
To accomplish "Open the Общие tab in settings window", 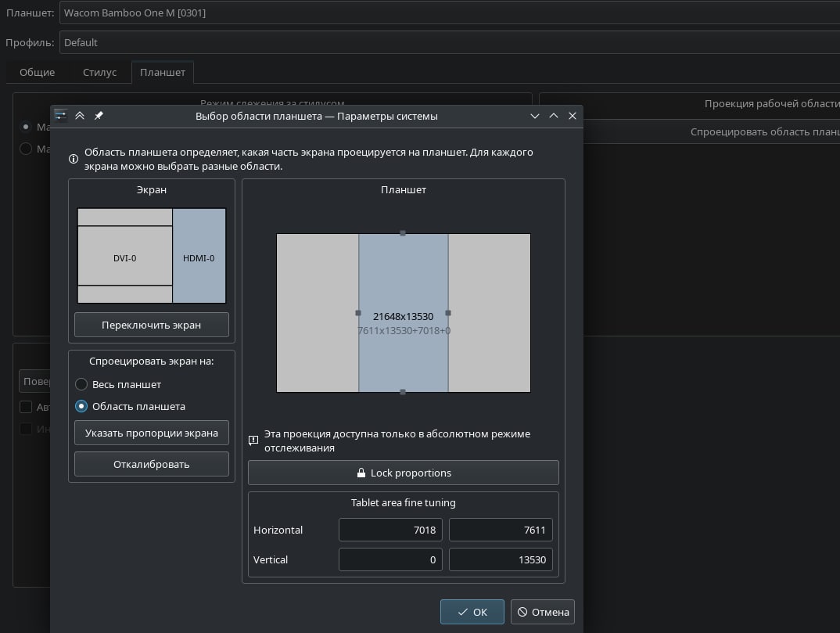I will [x=37, y=72].
